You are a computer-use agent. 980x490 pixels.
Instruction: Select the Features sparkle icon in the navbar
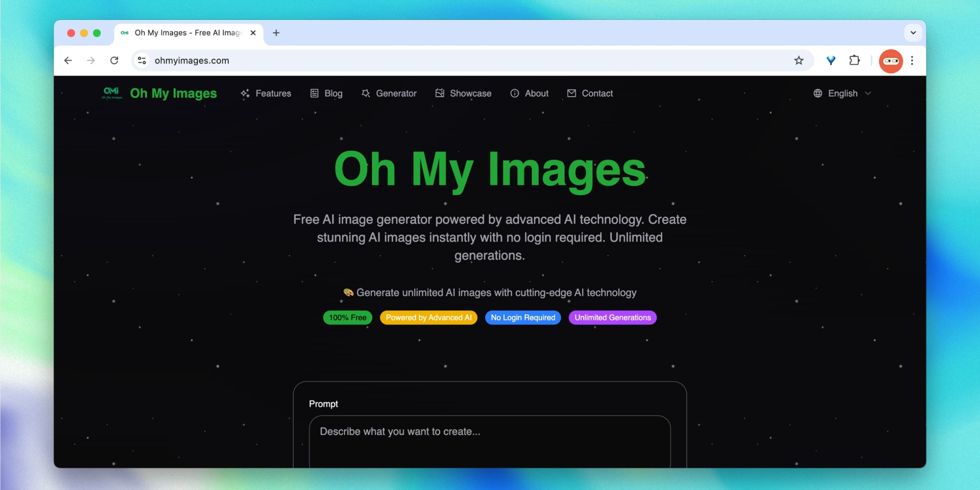click(245, 93)
